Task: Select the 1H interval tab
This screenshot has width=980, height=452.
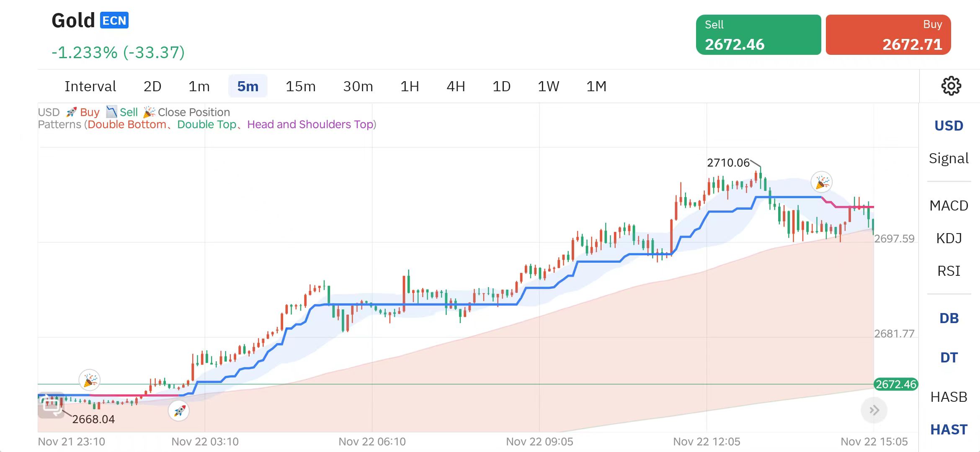Action: tap(409, 86)
